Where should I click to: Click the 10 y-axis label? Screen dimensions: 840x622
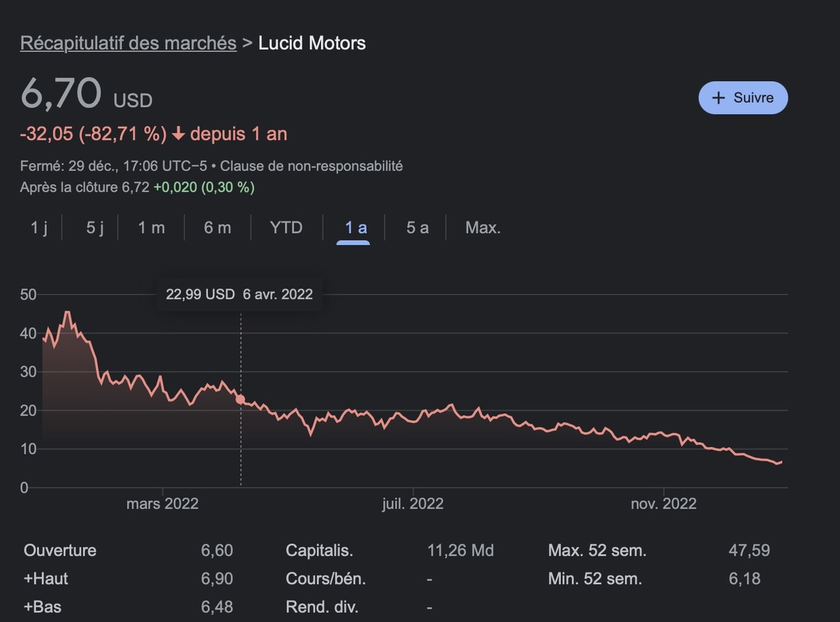28,449
